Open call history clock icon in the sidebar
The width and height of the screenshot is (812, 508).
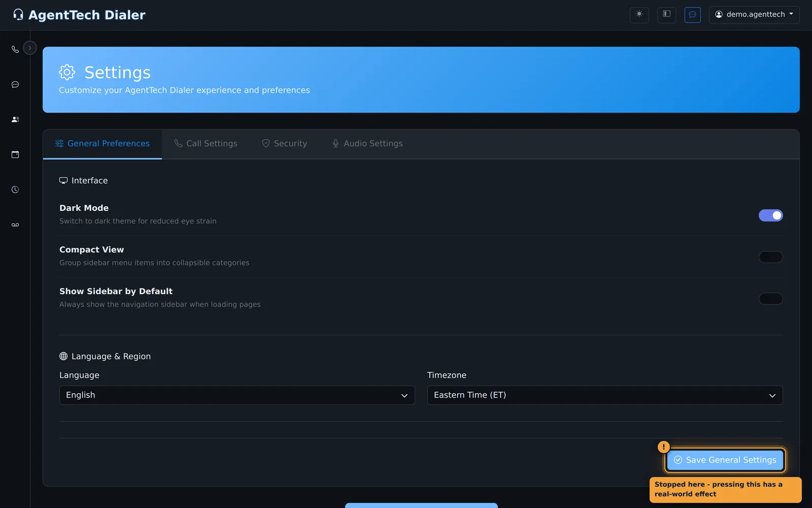(15, 189)
